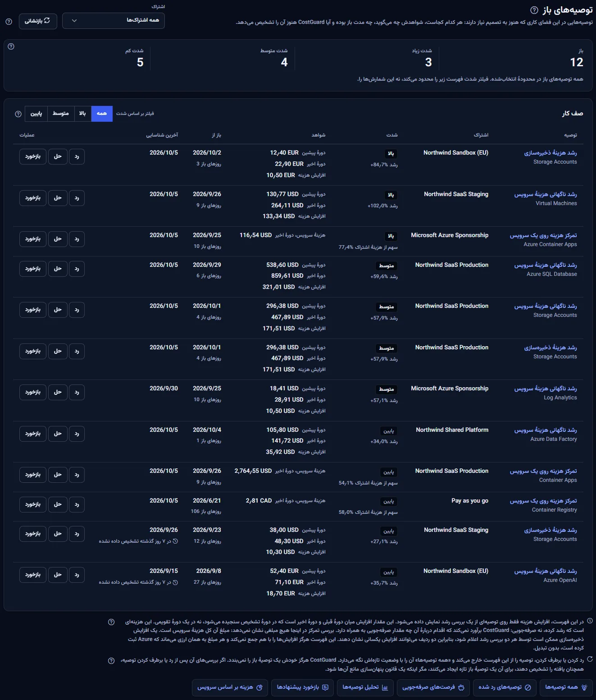The height and width of the screenshot is (700, 596).
Task: Open توصیه‌های رد شده link
Action: tap(505, 687)
